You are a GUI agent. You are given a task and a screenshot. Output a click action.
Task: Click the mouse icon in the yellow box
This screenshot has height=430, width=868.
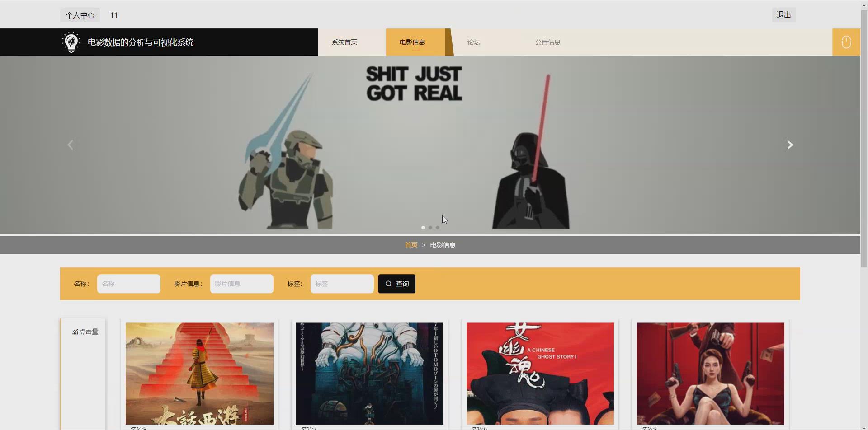846,42
